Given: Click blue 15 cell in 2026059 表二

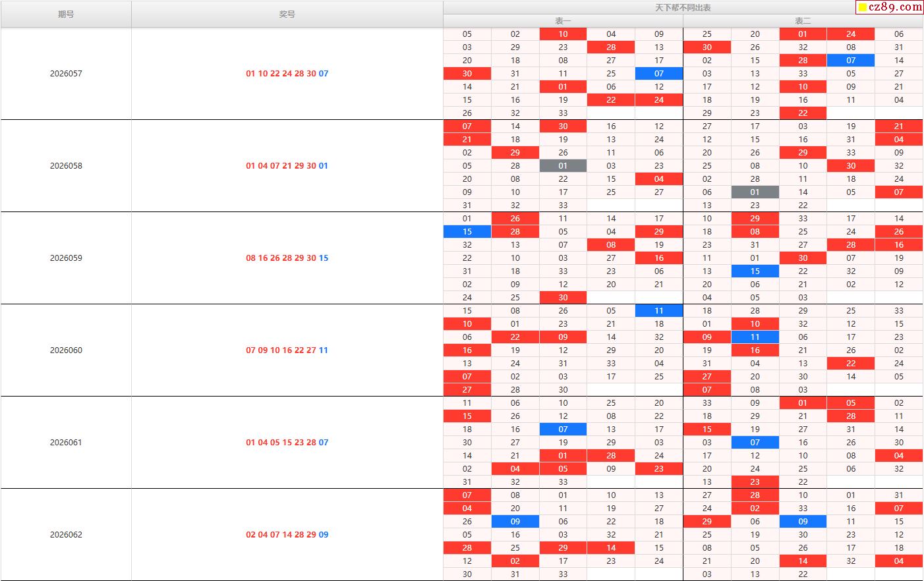Looking at the screenshot, I should (755, 271).
